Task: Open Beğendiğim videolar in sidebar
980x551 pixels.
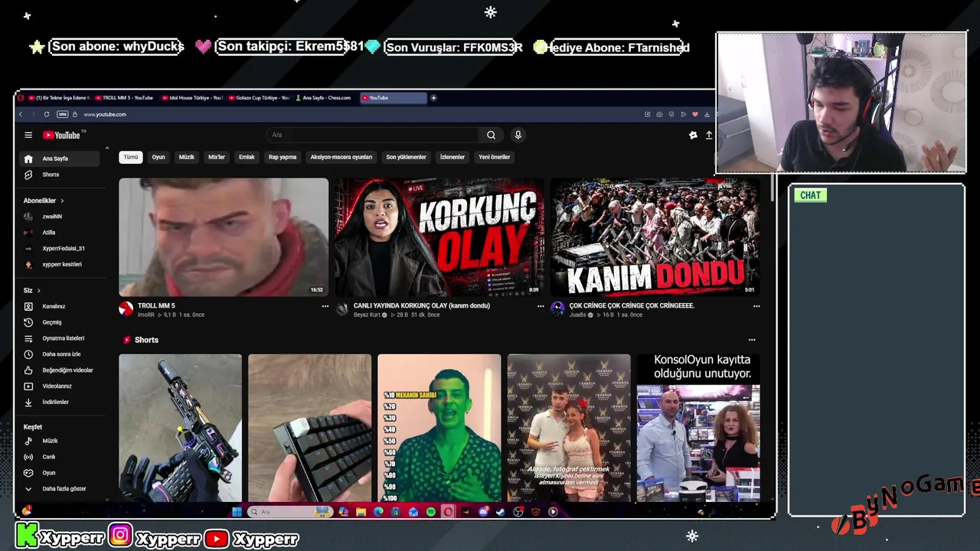Action: tap(59, 370)
